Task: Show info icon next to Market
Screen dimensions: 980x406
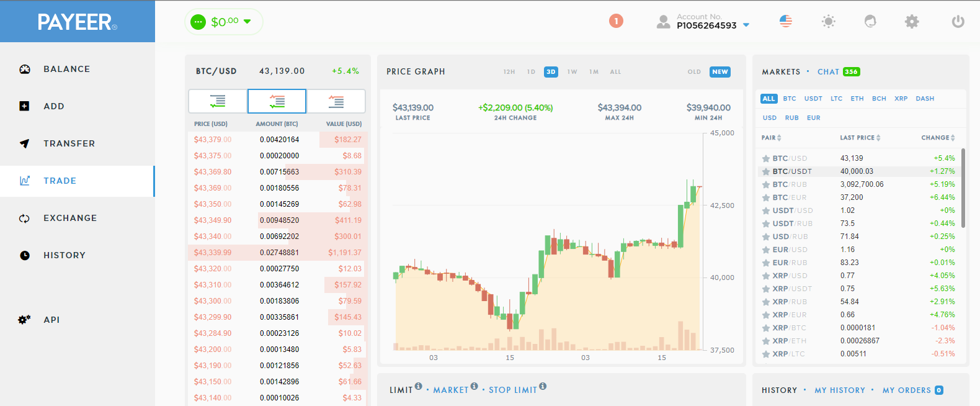Action: (474, 386)
